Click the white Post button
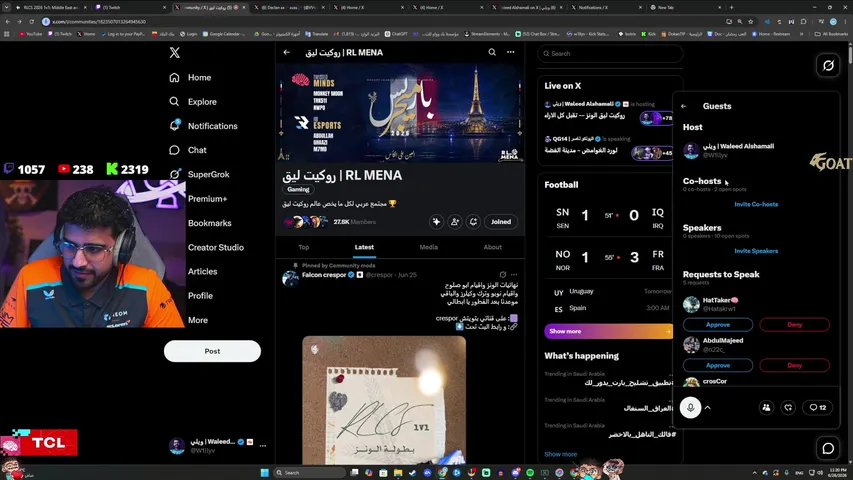The height and width of the screenshot is (480, 853). tap(212, 351)
